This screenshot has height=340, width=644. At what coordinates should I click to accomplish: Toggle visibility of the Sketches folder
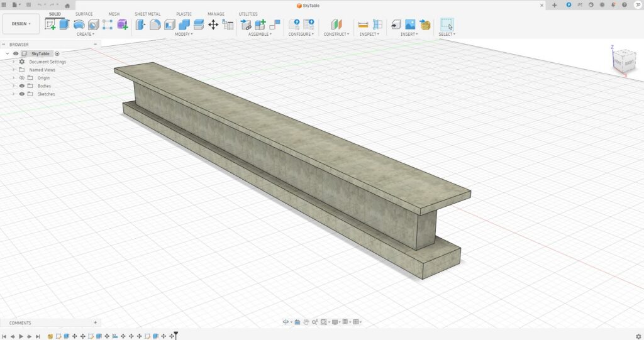pyautogui.click(x=22, y=94)
